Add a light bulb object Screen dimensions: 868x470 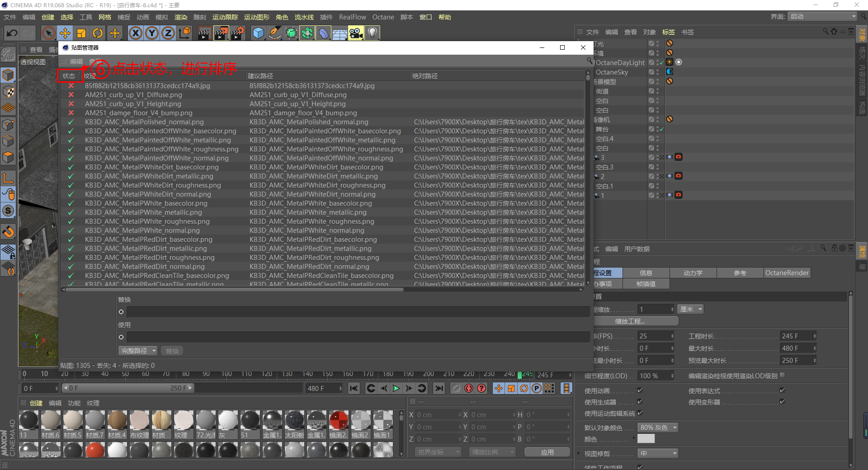click(x=373, y=33)
